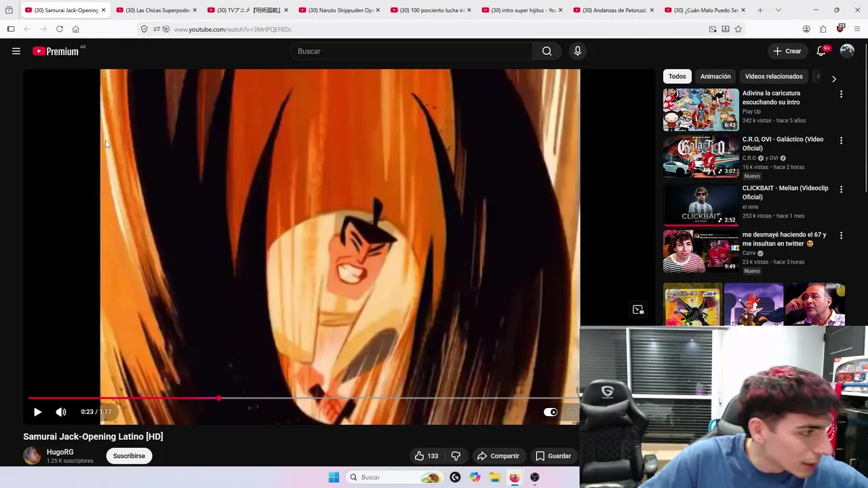
Task: Dislike the Samurai Jack video
Action: (456, 455)
